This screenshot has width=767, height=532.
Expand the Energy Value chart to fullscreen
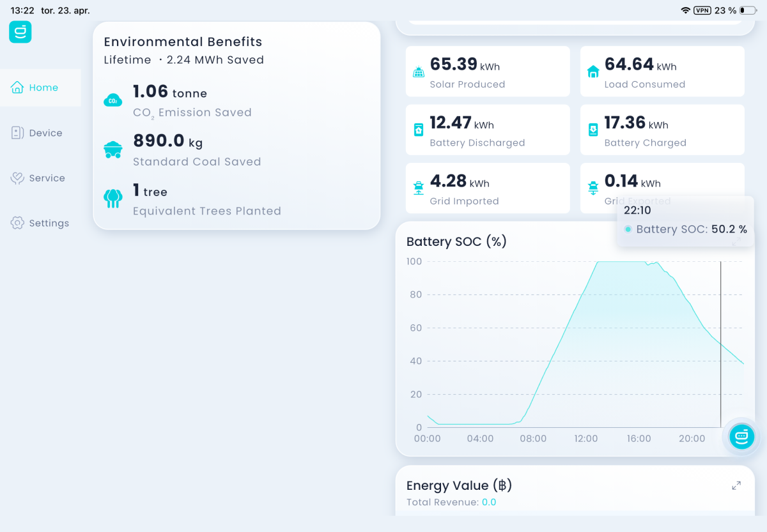click(x=736, y=486)
